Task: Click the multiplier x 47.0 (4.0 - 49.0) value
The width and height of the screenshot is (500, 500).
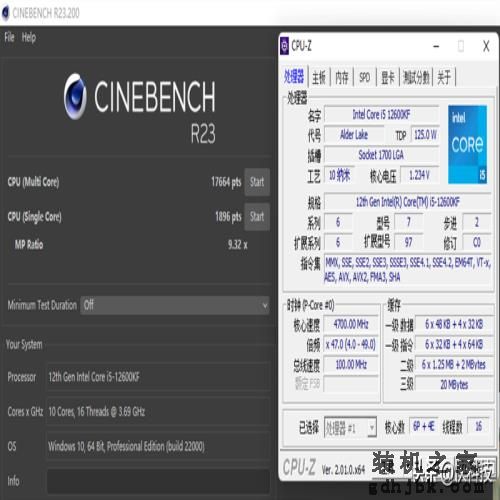Action: pos(351,344)
